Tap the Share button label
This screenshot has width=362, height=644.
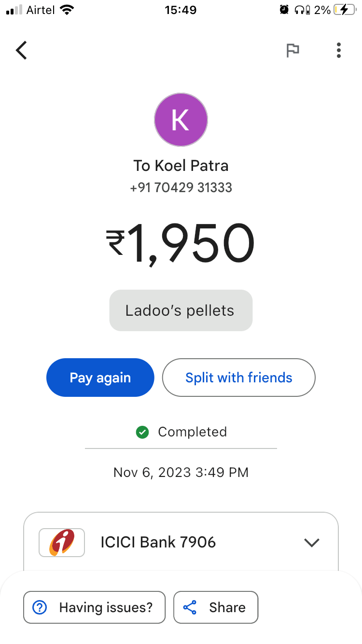pos(227,607)
